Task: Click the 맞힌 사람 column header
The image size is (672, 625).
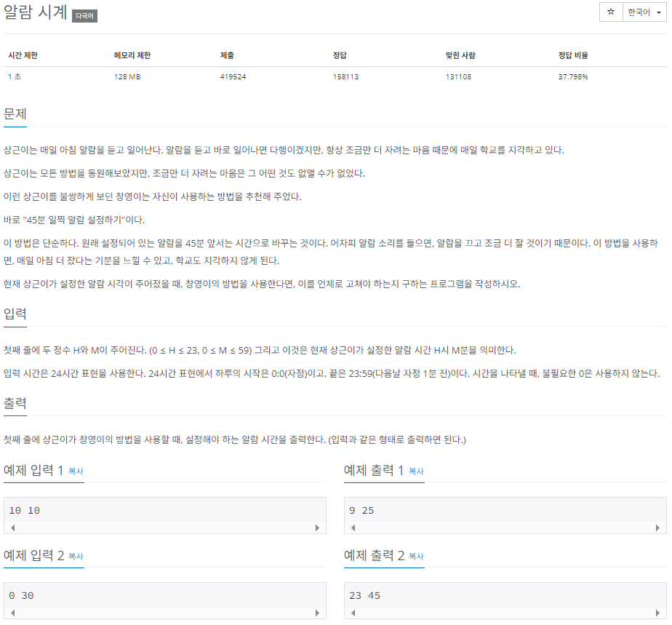Action: pos(460,55)
